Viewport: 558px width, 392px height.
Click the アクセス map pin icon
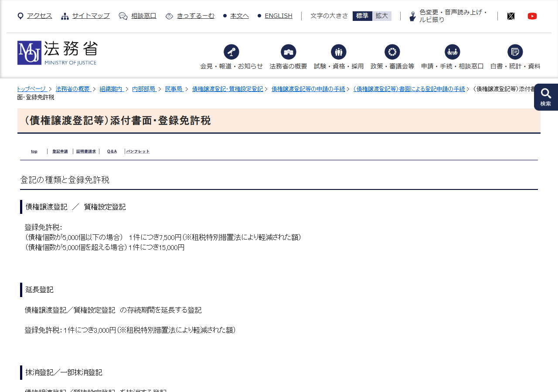(x=20, y=16)
